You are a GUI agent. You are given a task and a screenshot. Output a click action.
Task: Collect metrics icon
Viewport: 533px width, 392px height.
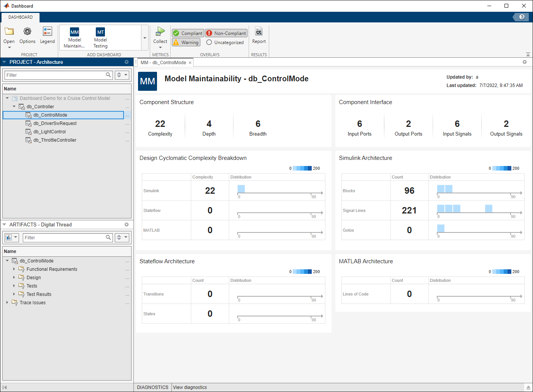click(160, 32)
